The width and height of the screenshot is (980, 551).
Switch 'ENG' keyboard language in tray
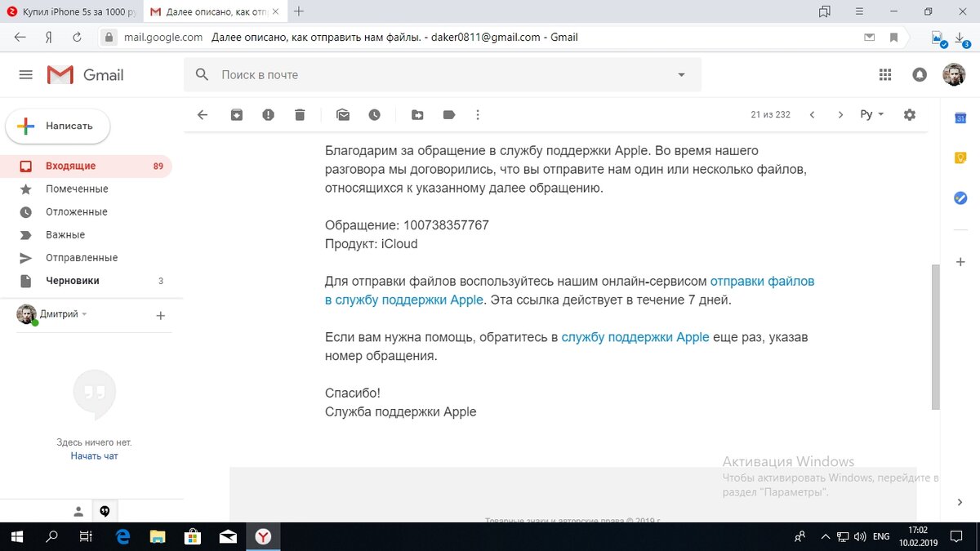tap(881, 536)
